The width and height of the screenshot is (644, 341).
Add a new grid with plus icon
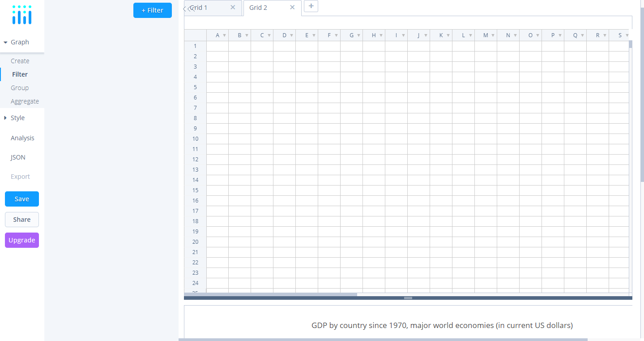click(311, 6)
